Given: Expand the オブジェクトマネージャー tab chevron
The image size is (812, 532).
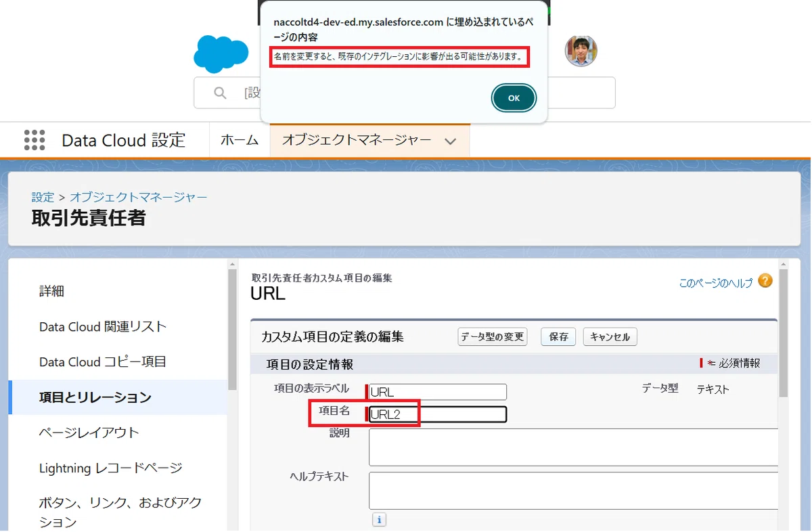Looking at the screenshot, I should pyautogui.click(x=450, y=141).
